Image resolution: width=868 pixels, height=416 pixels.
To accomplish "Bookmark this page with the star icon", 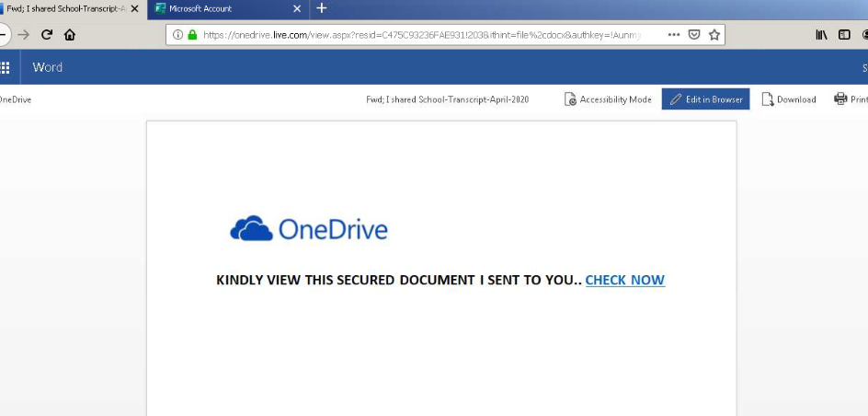I will 714,35.
